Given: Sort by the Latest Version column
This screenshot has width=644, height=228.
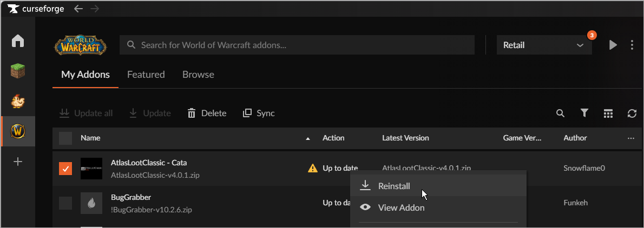Looking at the screenshot, I should [405, 138].
